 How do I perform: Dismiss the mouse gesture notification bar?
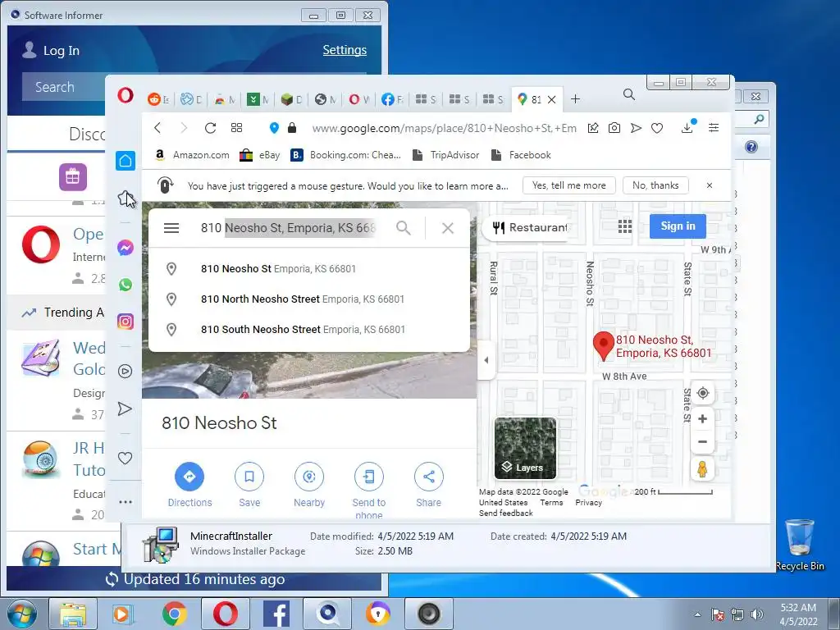(x=710, y=185)
